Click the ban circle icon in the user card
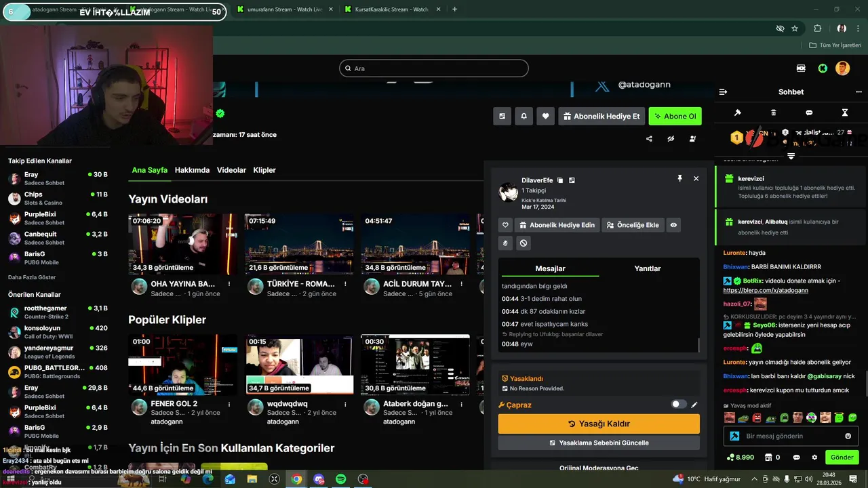This screenshot has width=868, height=488. (524, 243)
